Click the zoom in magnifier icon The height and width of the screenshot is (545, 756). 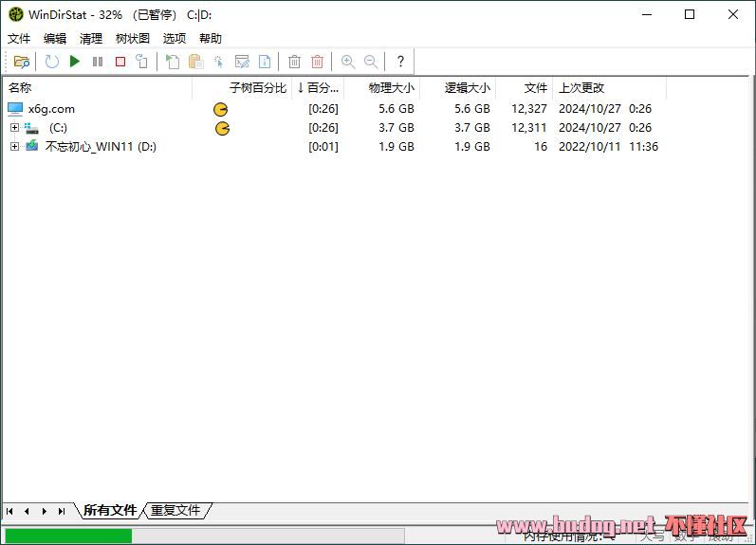click(348, 62)
